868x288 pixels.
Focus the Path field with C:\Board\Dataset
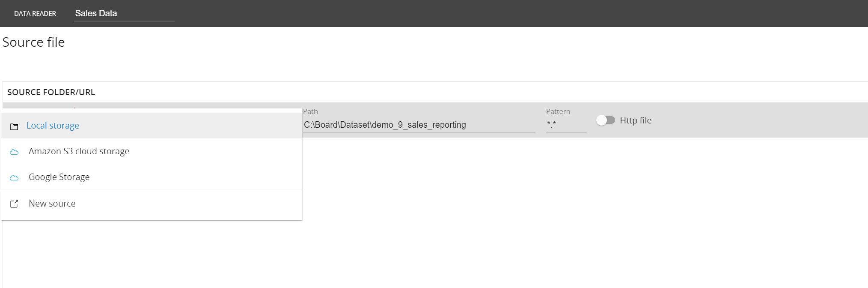419,125
